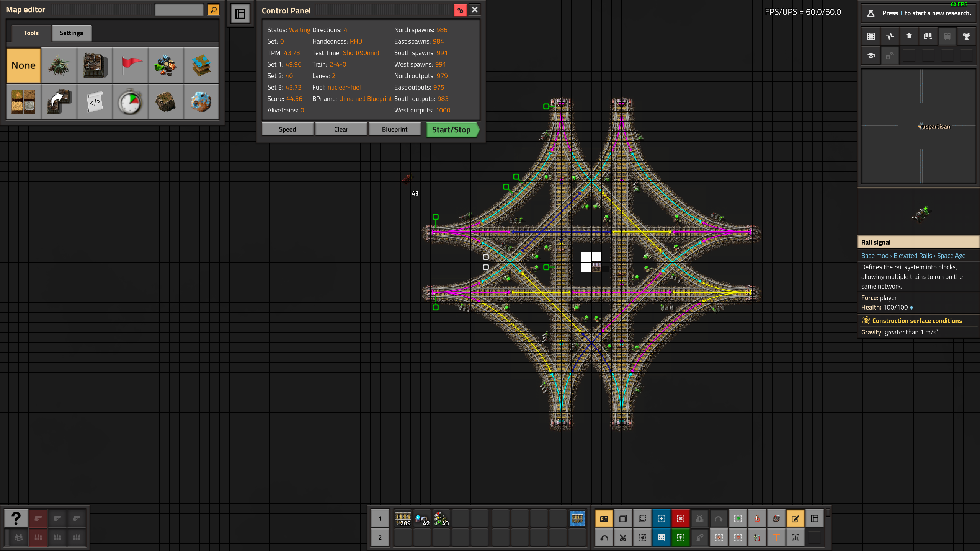The image size is (980, 551).
Task: Click the scissors cut tool in shortcut bar
Action: pos(623,538)
